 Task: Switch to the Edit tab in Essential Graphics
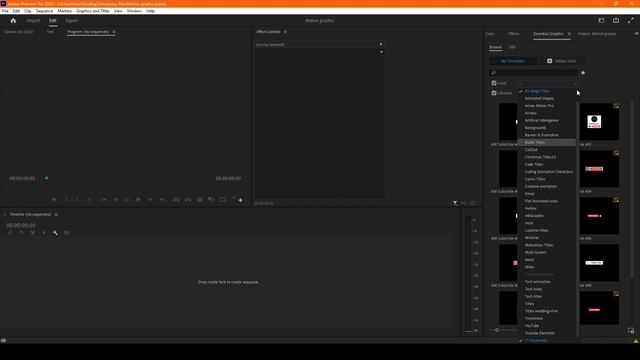[512, 47]
